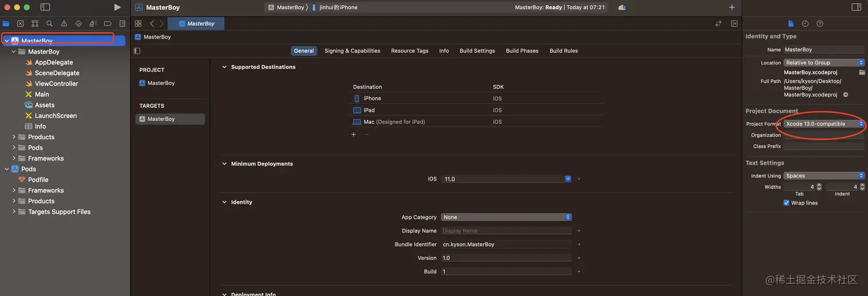Swap editor with code review arrows
Image resolution: width=868 pixels, height=296 pixels.
point(718,24)
